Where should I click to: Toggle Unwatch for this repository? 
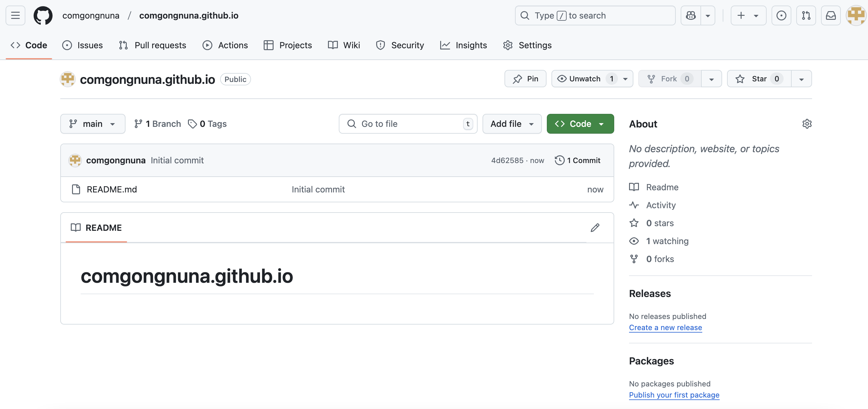[x=585, y=79]
